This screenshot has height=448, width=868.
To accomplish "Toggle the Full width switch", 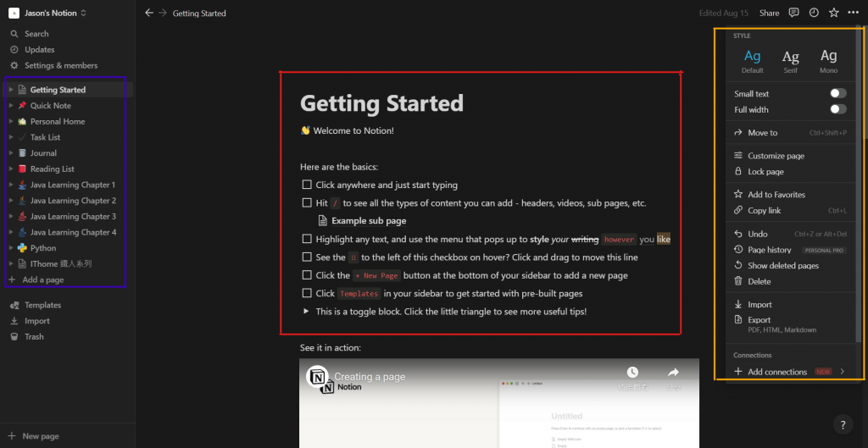I will tap(838, 109).
